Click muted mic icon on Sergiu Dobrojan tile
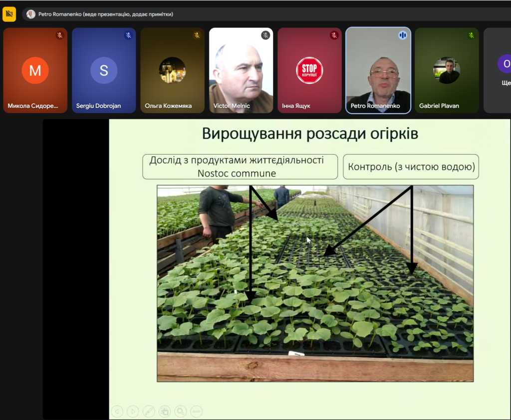511x420 pixels. (128, 35)
